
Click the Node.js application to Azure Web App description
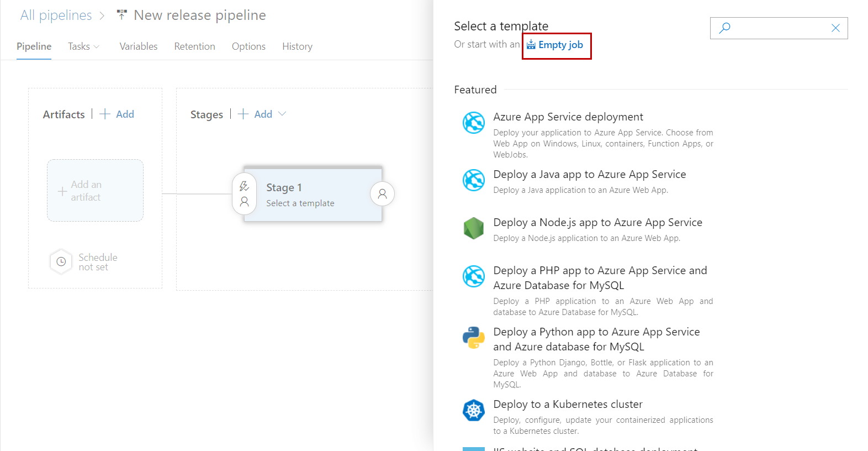point(586,238)
